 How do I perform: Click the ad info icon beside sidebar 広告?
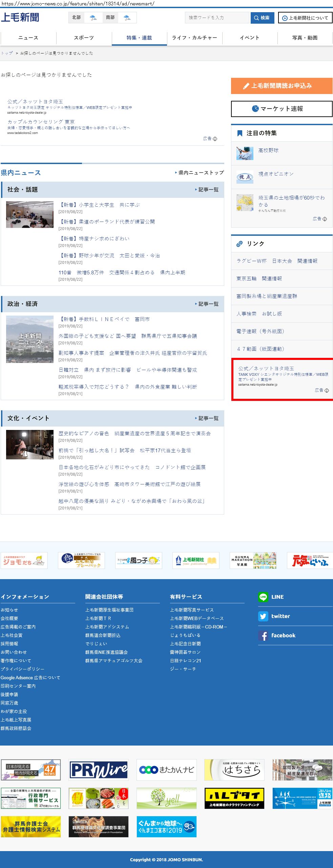point(325,219)
